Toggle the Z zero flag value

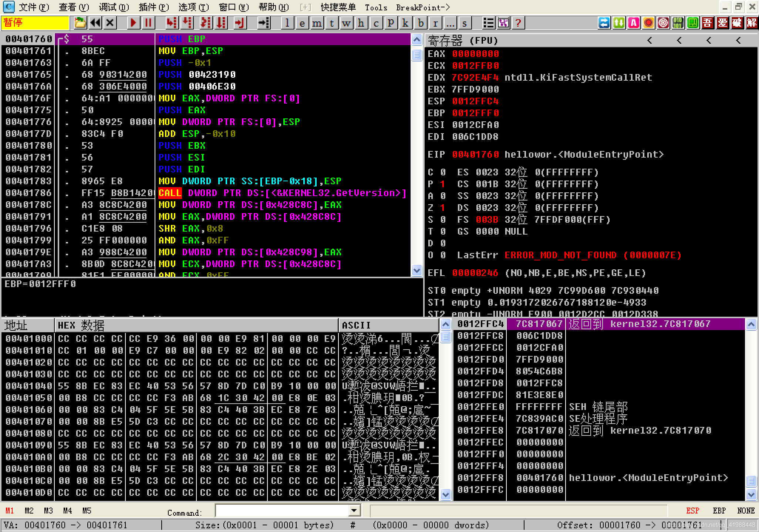pyautogui.click(x=443, y=208)
